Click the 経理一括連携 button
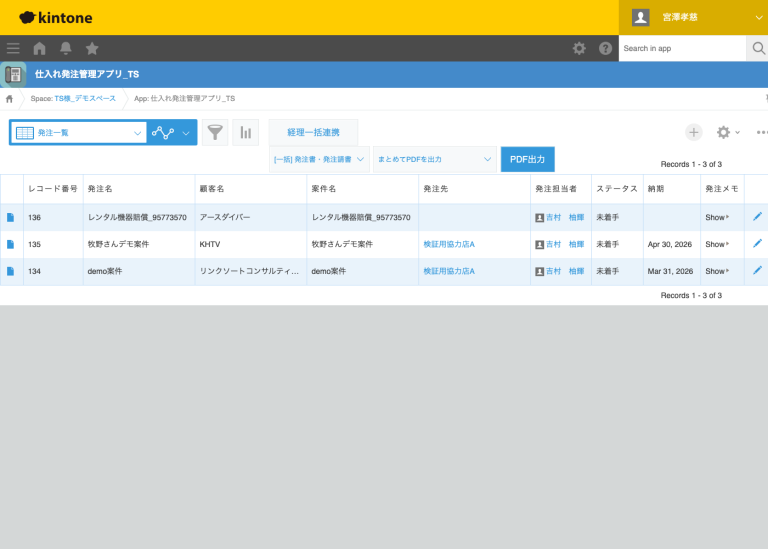The image size is (768, 549). [313, 132]
